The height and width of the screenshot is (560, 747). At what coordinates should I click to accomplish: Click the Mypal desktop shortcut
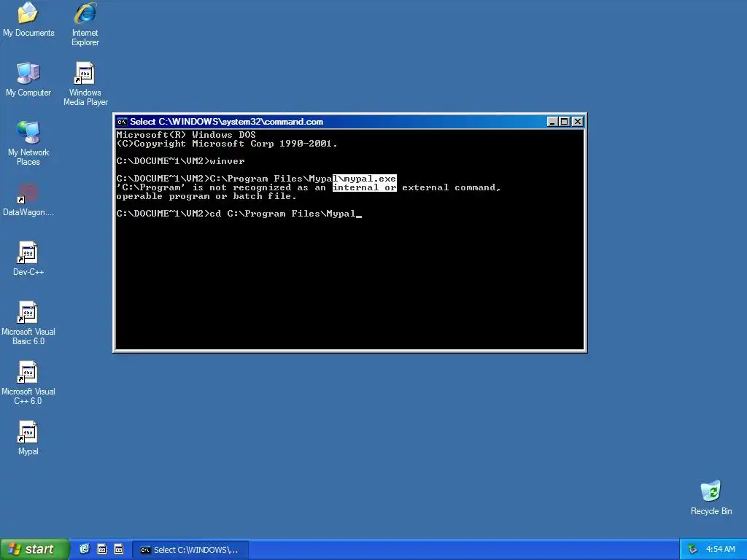[x=28, y=438]
